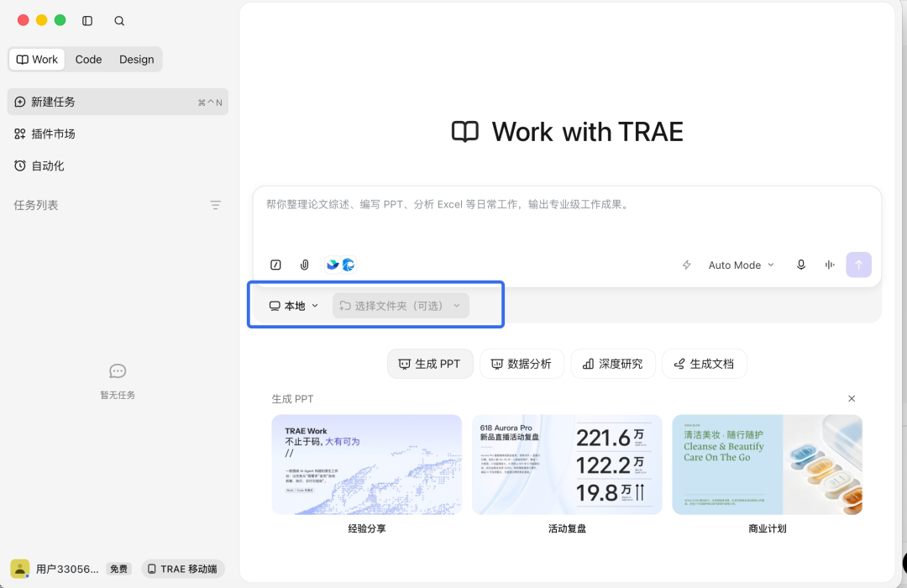The image size is (907, 588).
Task: Switch to the Work tab
Action: [x=37, y=60]
